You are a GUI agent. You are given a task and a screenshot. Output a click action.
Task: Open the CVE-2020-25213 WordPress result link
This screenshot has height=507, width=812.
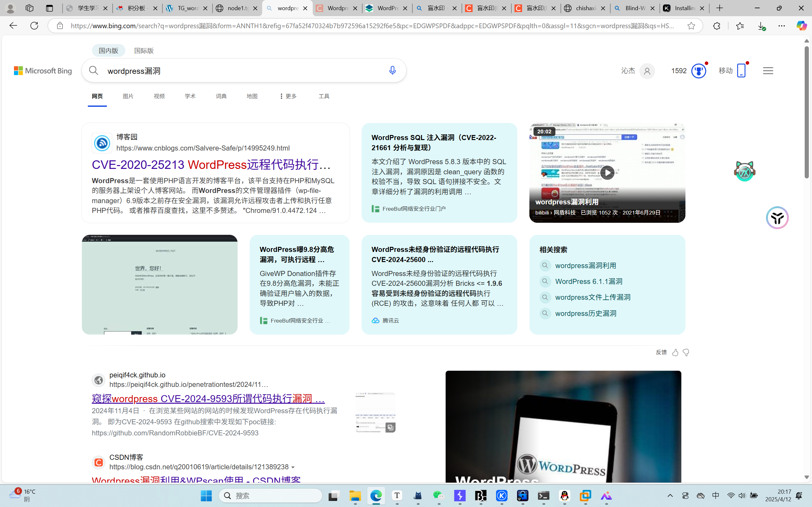211,165
